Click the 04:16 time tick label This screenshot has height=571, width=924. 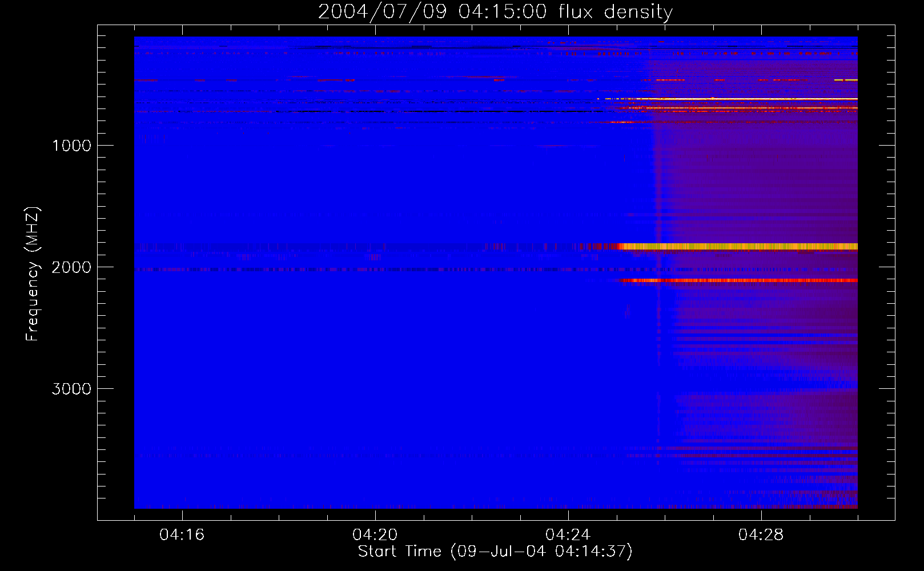coord(182,535)
